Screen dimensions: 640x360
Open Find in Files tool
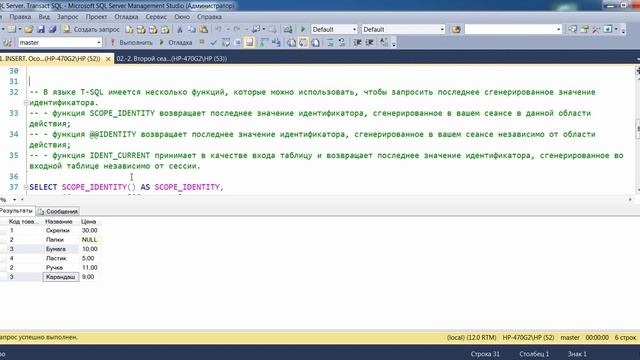[x=456, y=29]
